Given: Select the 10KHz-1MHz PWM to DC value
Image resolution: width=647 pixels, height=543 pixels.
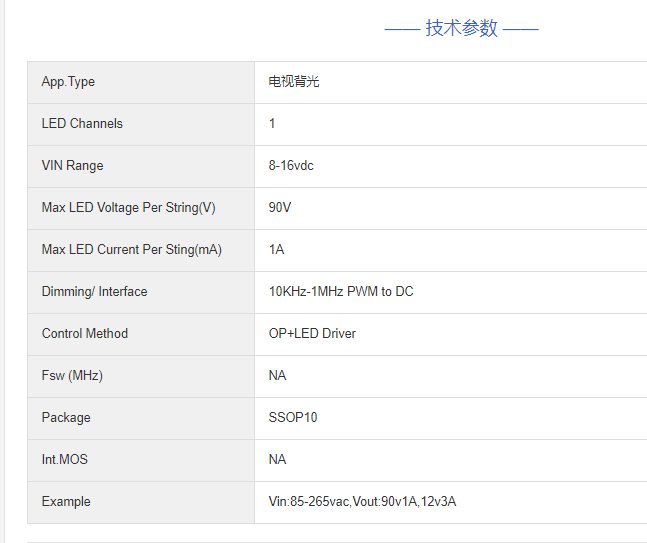Looking at the screenshot, I should coord(341,292).
